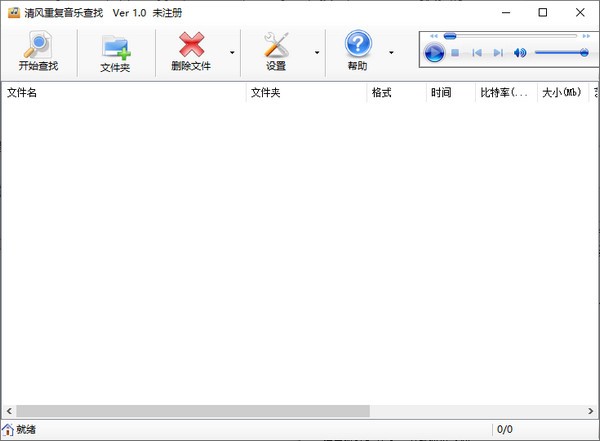The width and height of the screenshot is (600, 441).
Task: Click the playback seek slider track
Action: click(510, 36)
